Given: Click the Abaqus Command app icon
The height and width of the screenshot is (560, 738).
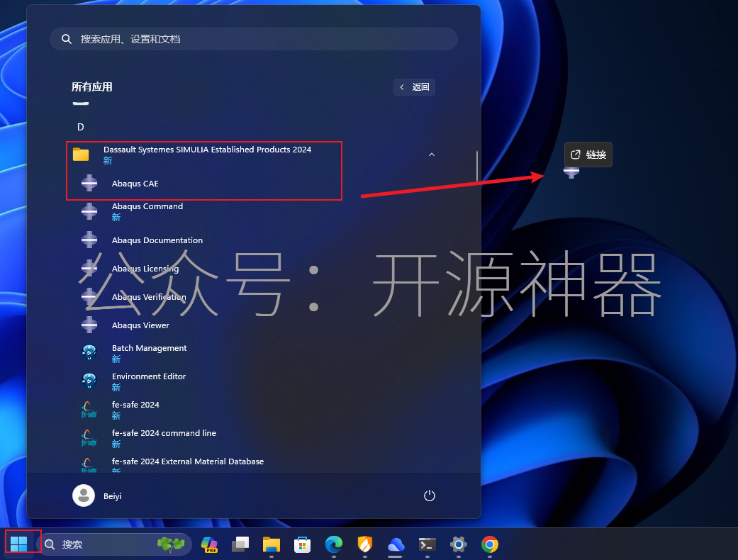Looking at the screenshot, I should (x=89, y=211).
